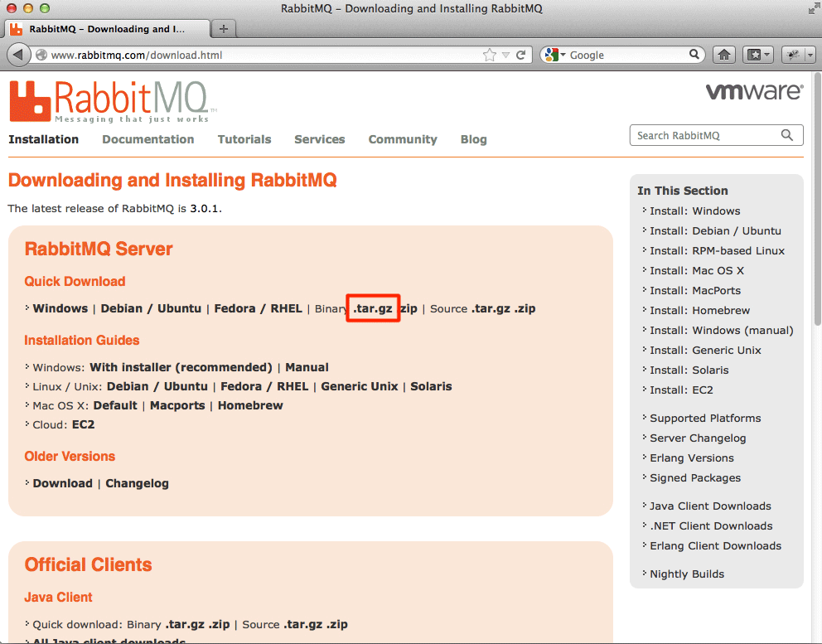Click the toolbar wrench icon

pos(791,54)
